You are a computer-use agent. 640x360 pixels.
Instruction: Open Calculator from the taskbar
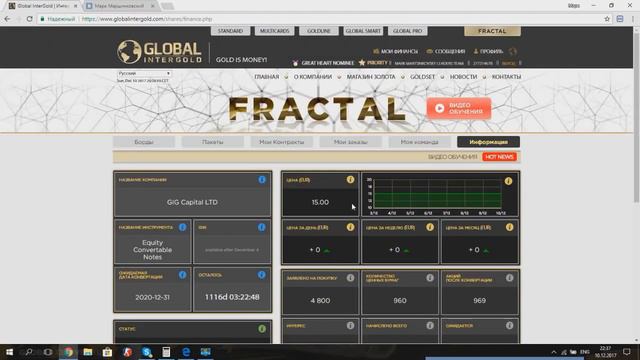point(166,352)
